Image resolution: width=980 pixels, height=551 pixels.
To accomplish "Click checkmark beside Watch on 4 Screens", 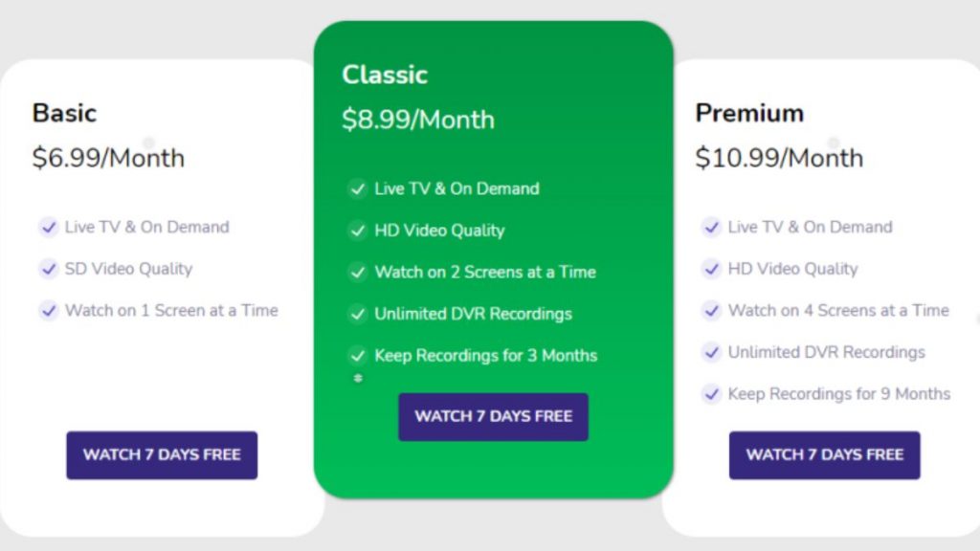I will click(x=711, y=311).
